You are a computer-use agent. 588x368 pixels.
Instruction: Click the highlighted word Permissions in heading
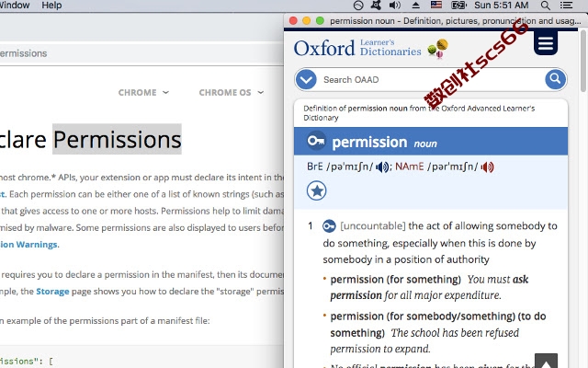click(117, 139)
